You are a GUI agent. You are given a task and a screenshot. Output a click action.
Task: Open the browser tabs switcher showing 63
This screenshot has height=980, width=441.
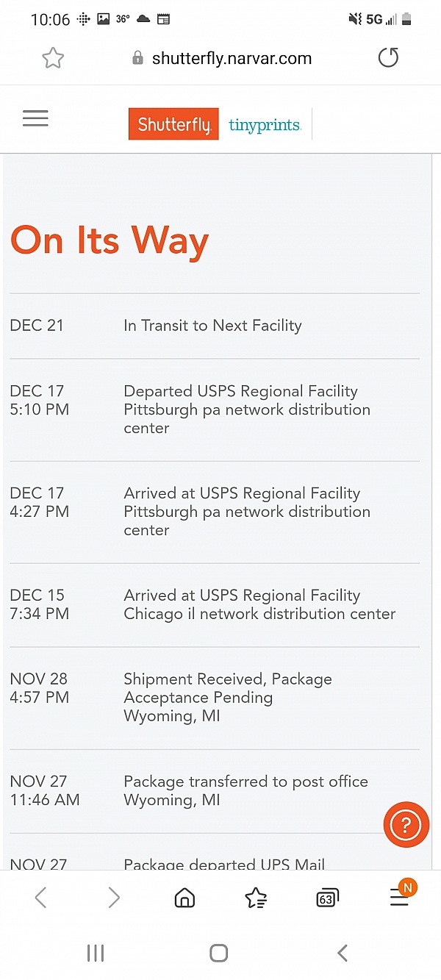[326, 897]
